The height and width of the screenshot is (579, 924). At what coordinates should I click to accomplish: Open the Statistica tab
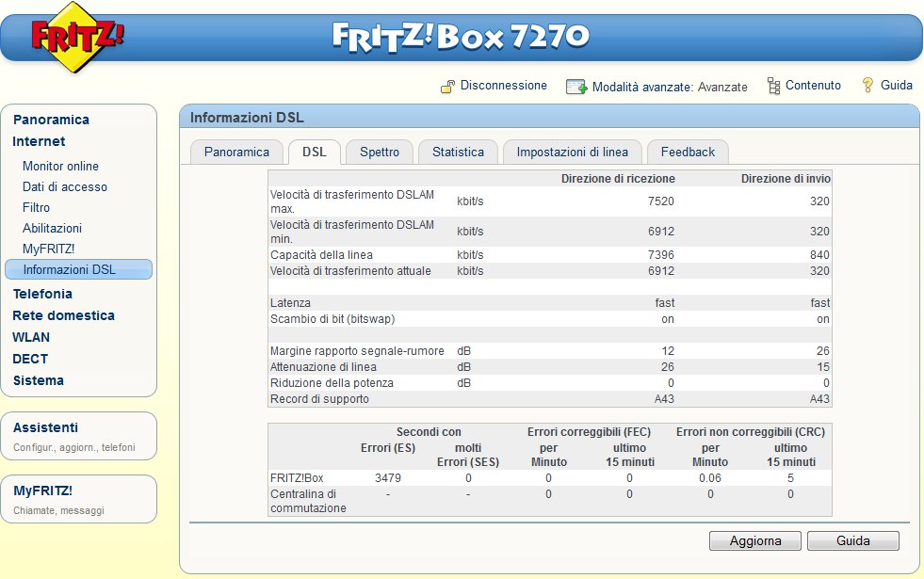click(x=458, y=152)
